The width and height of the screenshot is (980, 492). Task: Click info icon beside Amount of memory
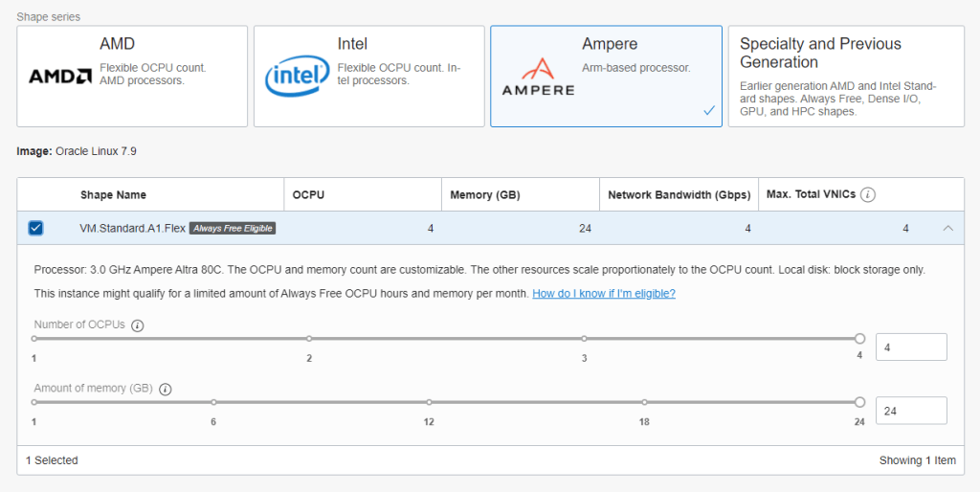pyautogui.click(x=165, y=390)
